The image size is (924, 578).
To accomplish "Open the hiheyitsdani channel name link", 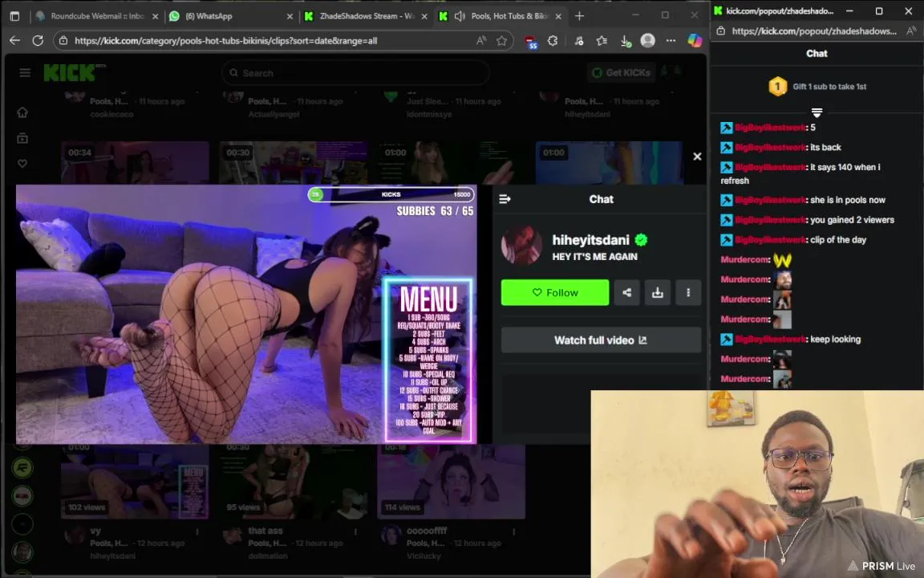I will pos(590,240).
